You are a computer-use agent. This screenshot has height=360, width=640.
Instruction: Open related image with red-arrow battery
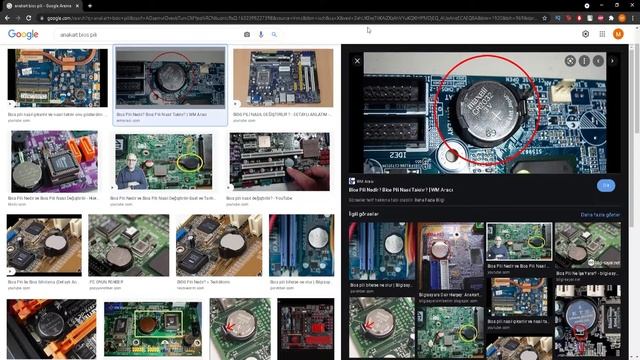(382, 328)
